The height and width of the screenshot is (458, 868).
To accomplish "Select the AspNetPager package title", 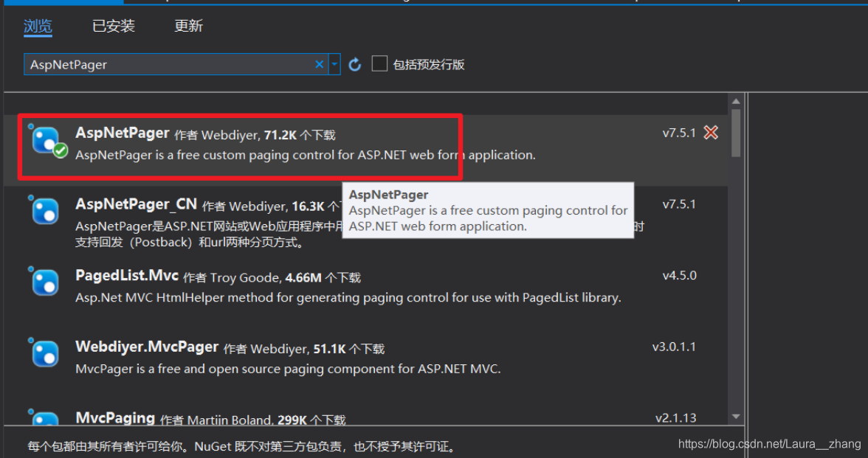I will [123, 133].
